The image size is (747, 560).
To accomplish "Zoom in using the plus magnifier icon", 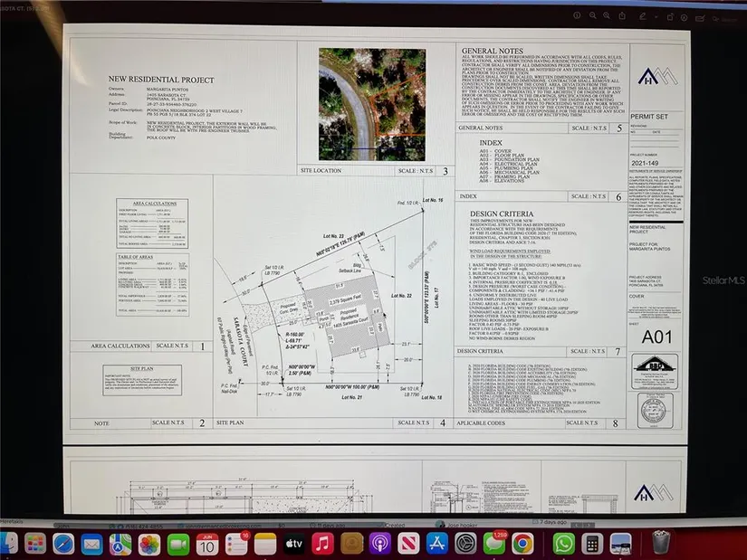I will 607,15.
